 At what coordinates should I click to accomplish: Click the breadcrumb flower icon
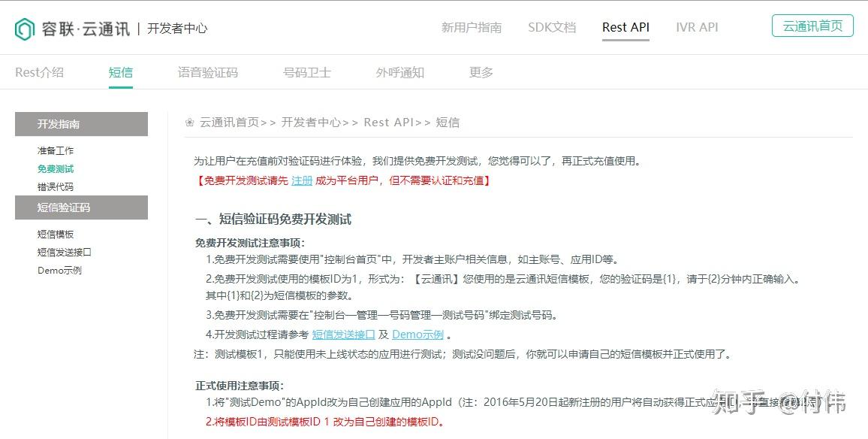[x=190, y=123]
